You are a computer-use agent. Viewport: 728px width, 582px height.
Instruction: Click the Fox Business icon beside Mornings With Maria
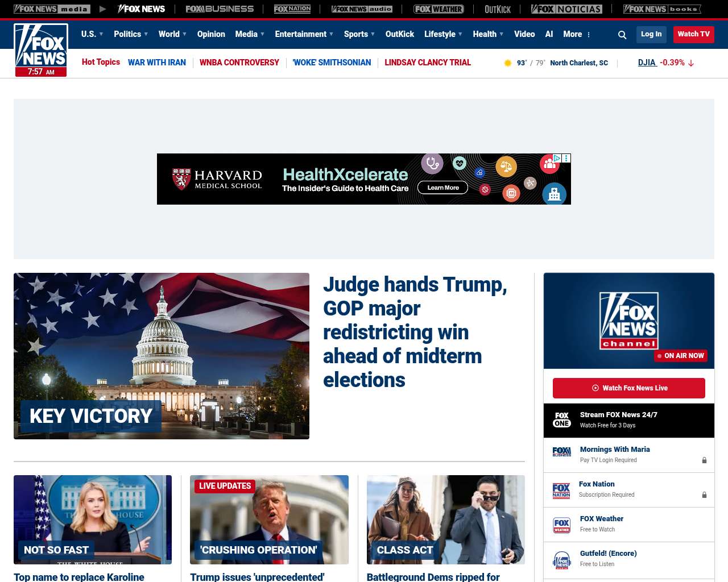(562, 452)
